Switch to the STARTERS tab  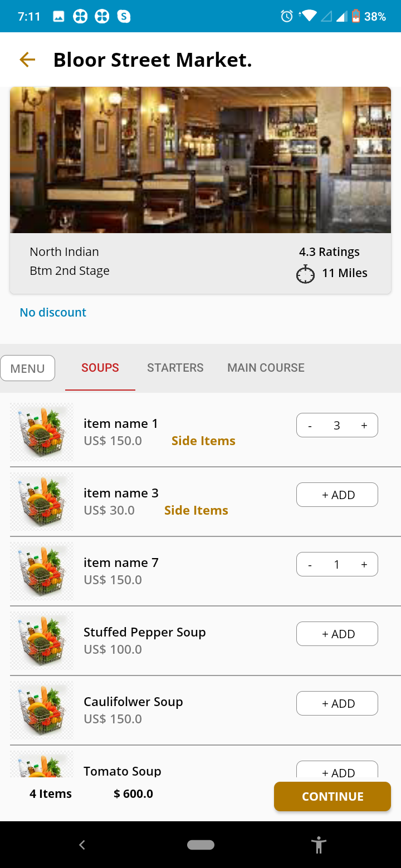pos(175,368)
